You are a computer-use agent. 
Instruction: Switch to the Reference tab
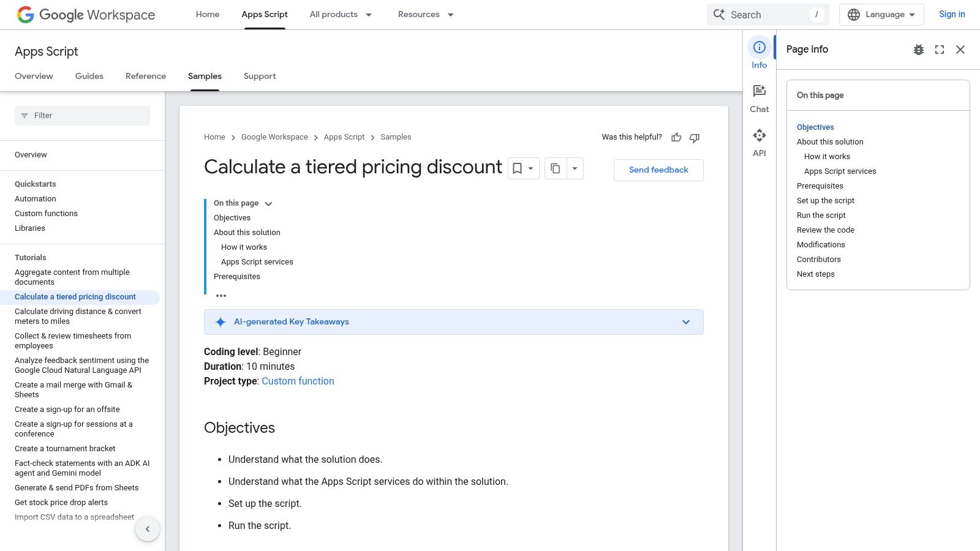tap(145, 76)
